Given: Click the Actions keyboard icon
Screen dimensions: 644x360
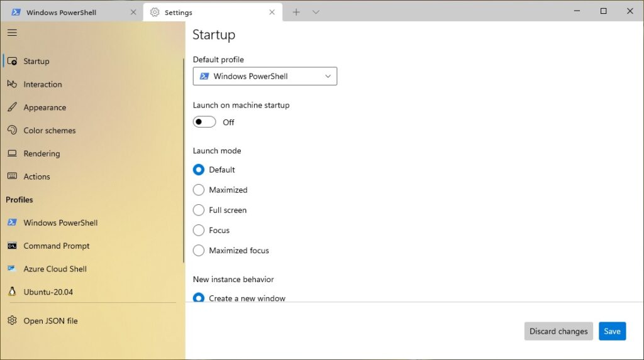Looking at the screenshot, I should point(12,177).
